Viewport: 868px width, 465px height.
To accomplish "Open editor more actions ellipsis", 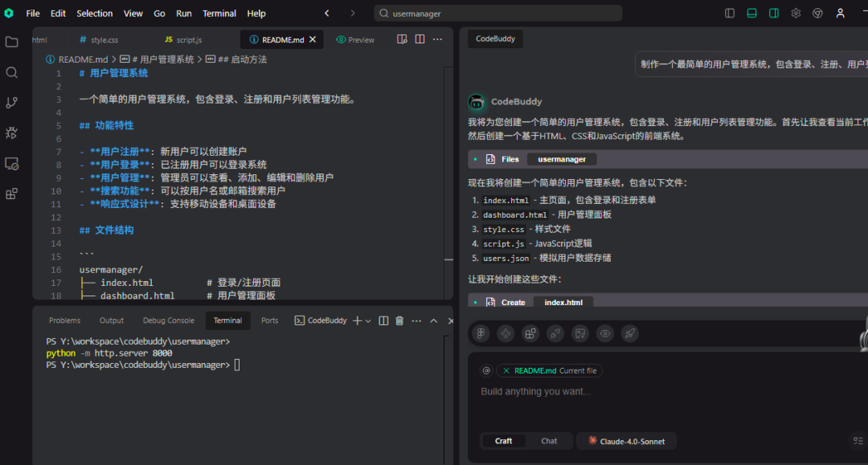I will [x=437, y=39].
